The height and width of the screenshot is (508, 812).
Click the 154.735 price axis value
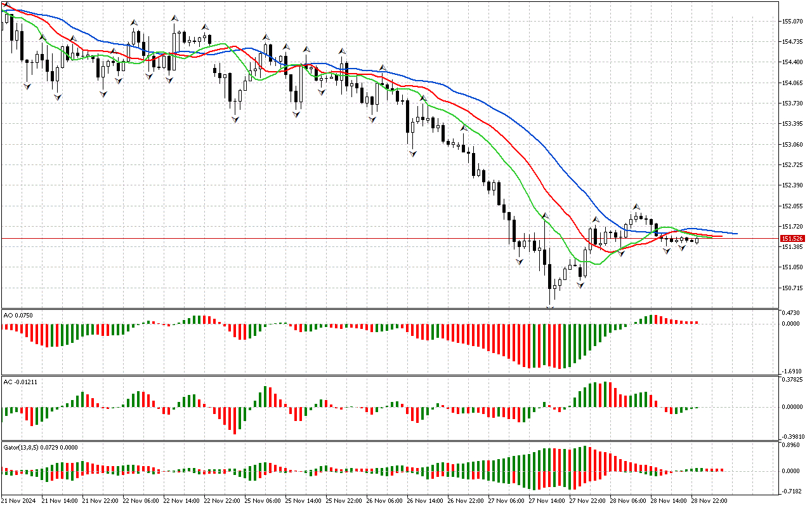click(x=794, y=42)
